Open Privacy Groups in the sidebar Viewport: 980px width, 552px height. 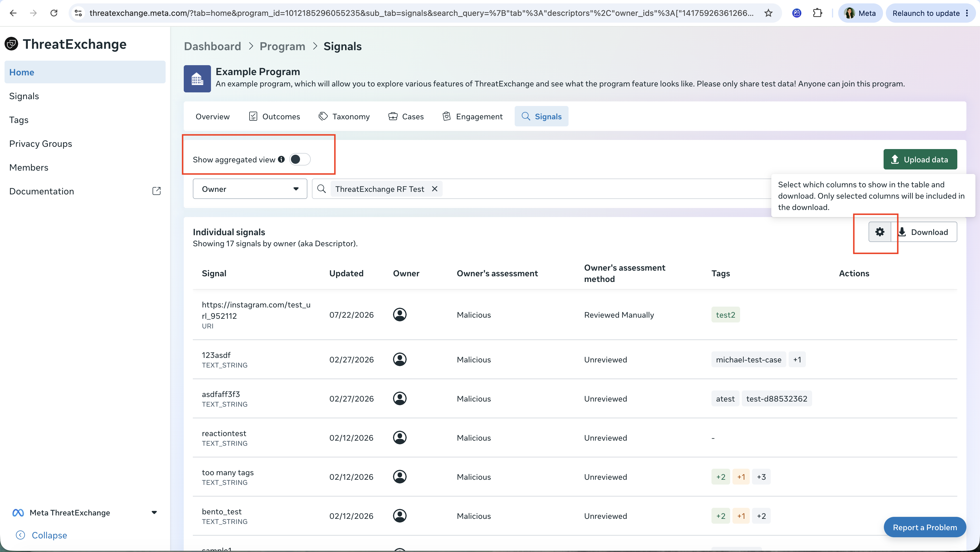[85, 144]
